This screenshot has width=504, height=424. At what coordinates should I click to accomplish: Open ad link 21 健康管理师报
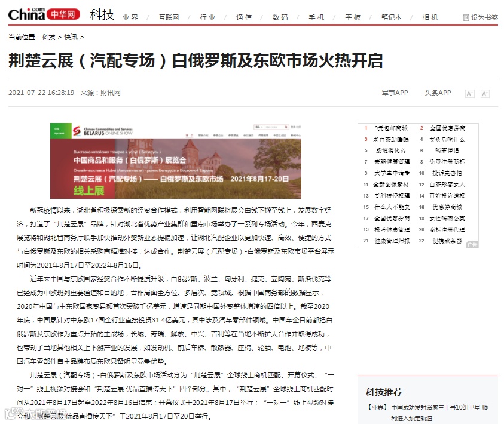pos(392,241)
